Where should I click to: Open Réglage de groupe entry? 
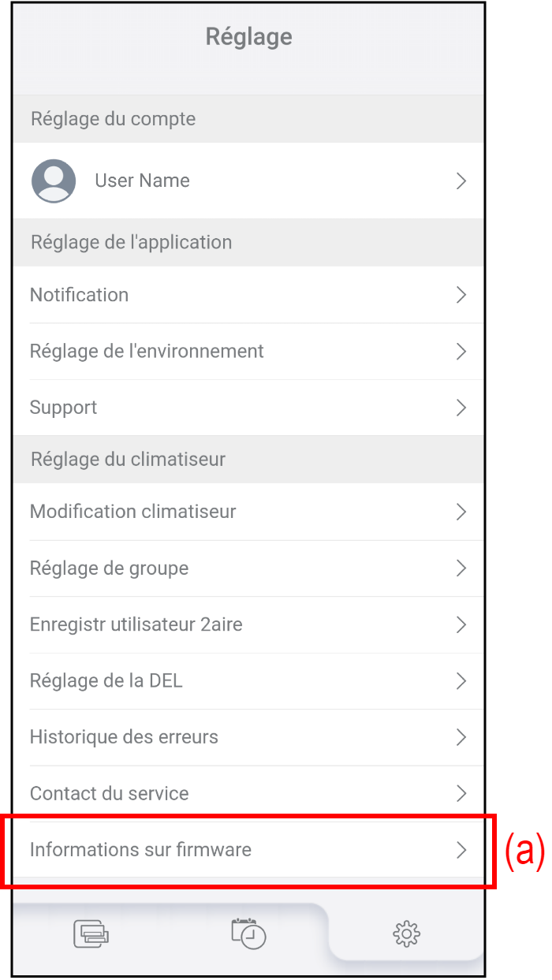point(109,568)
